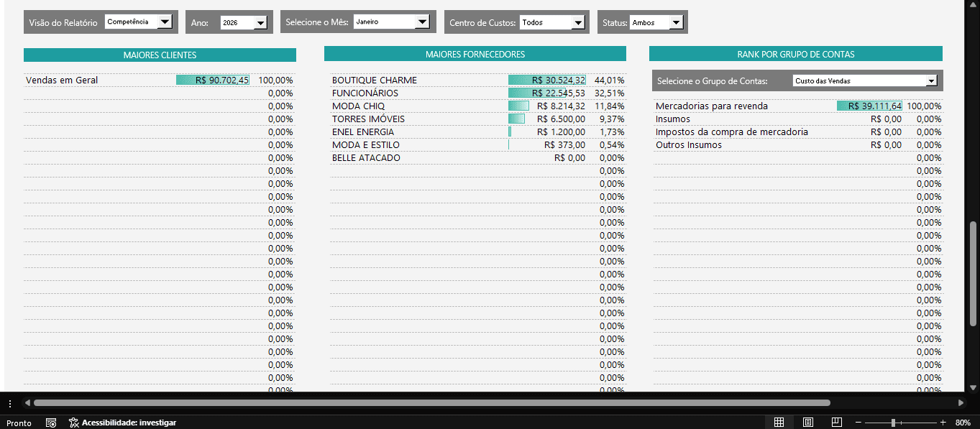Select the R$ 39.111,64 value
The width and height of the screenshot is (980, 429).
[x=875, y=106]
